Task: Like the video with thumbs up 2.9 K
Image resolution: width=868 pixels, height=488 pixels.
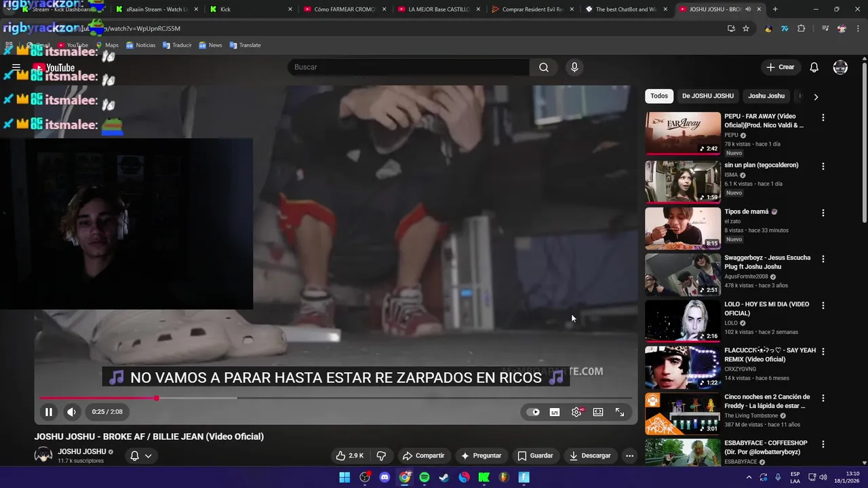Action: (x=350, y=455)
